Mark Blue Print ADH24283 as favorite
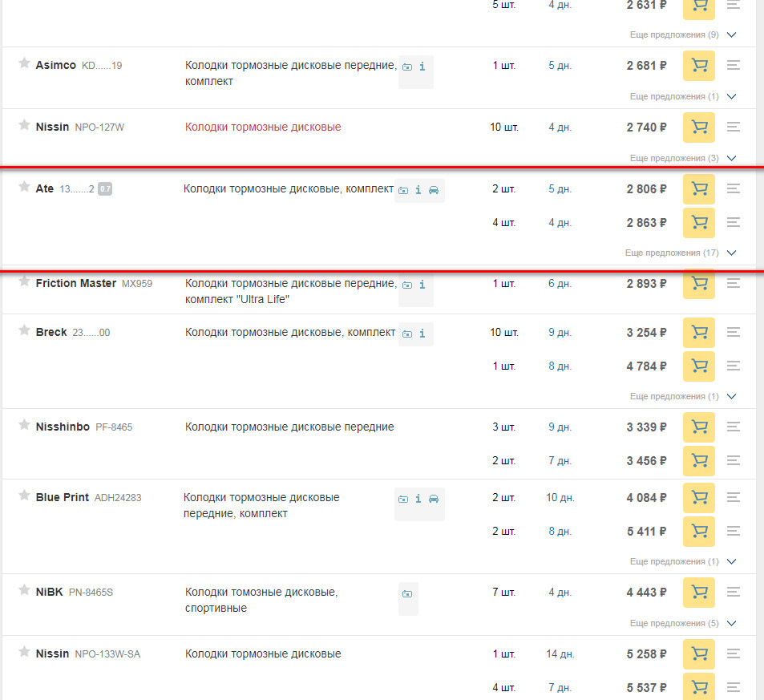The width and height of the screenshot is (764, 700). pos(24,496)
